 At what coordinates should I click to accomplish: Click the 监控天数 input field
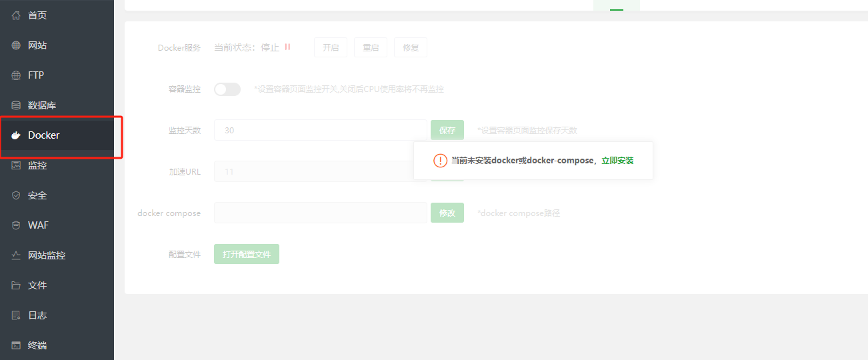[x=321, y=130]
